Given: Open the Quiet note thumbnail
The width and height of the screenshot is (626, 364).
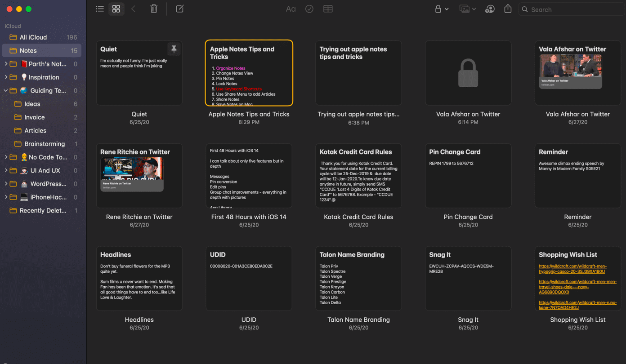Looking at the screenshot, I should [139, 73].
